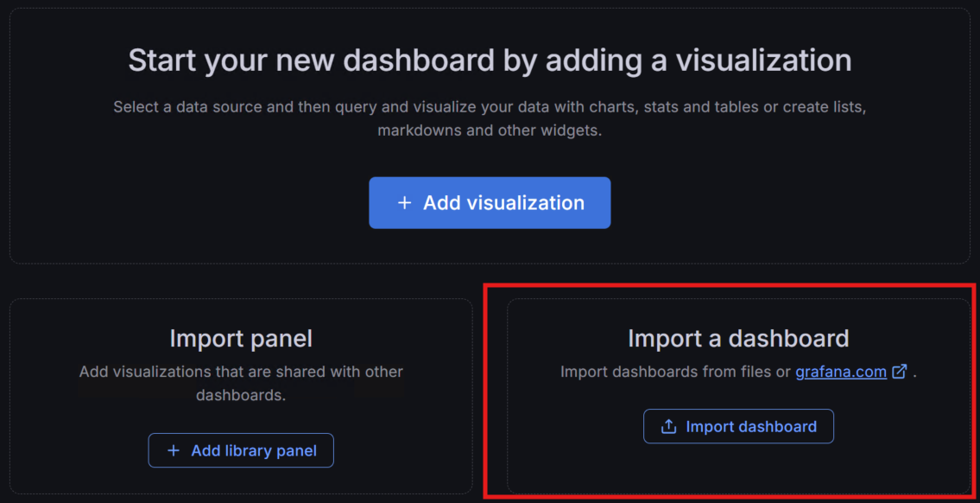
Task: Click the upload icon in Import dashboard
Action: click(667, 427)
